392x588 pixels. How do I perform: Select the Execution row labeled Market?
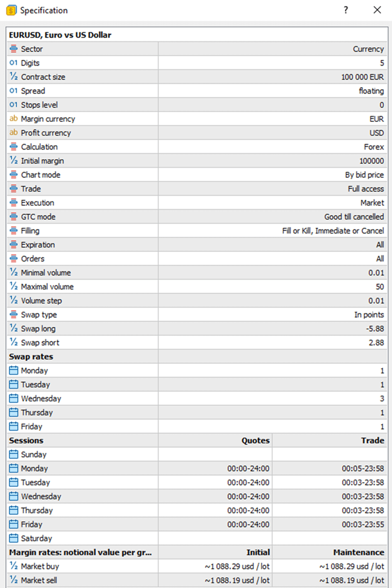click(372, 203)
